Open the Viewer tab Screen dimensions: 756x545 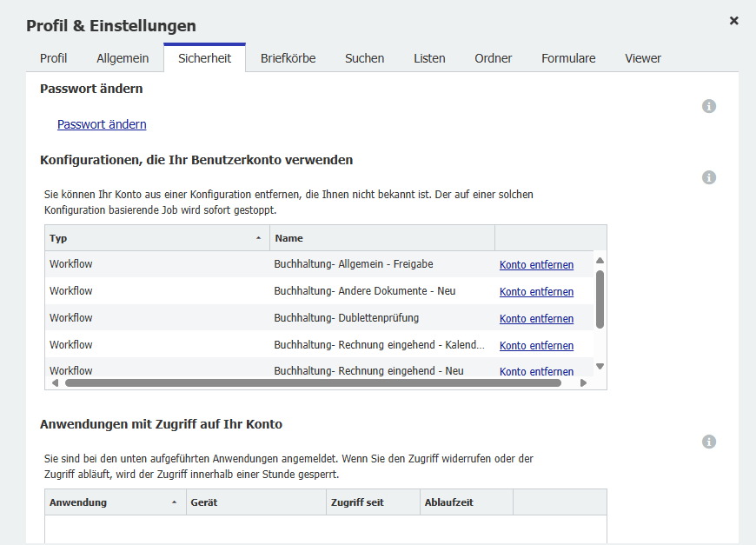pyautogui.click(x=643, y=58)
